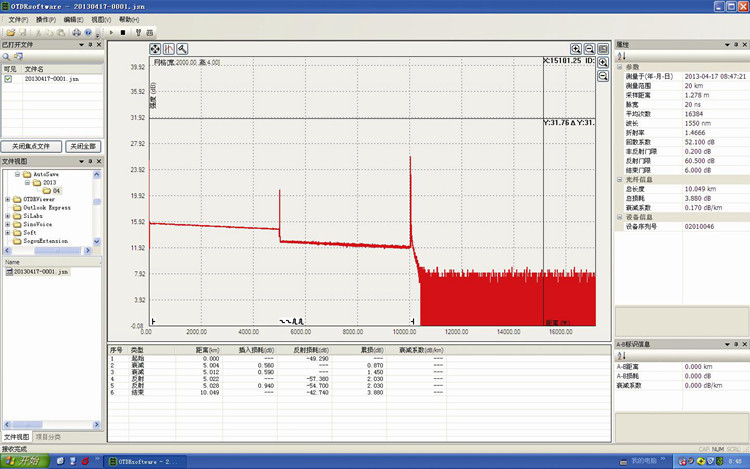
Task: Collapse the 参数 property group
Action: pyautogui.click(x=620, y=68)
